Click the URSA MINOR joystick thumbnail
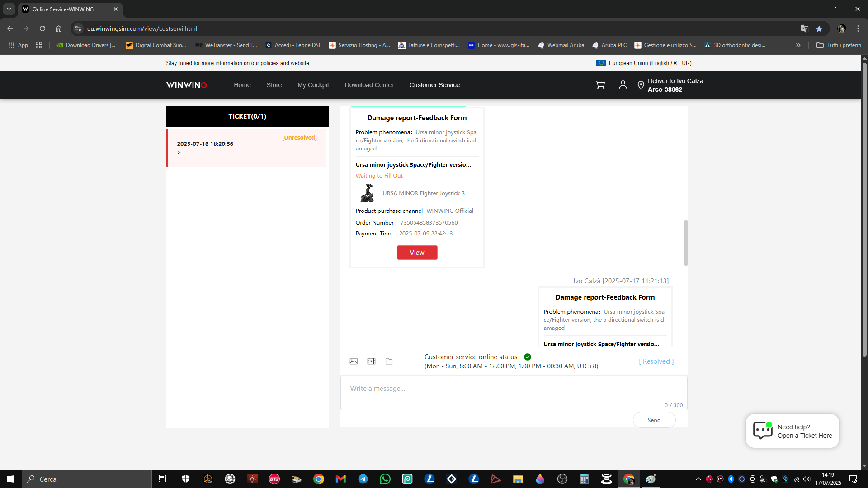The width and height of the screenshot is (868, 488). pyautogui.click(x=367, y=193)
